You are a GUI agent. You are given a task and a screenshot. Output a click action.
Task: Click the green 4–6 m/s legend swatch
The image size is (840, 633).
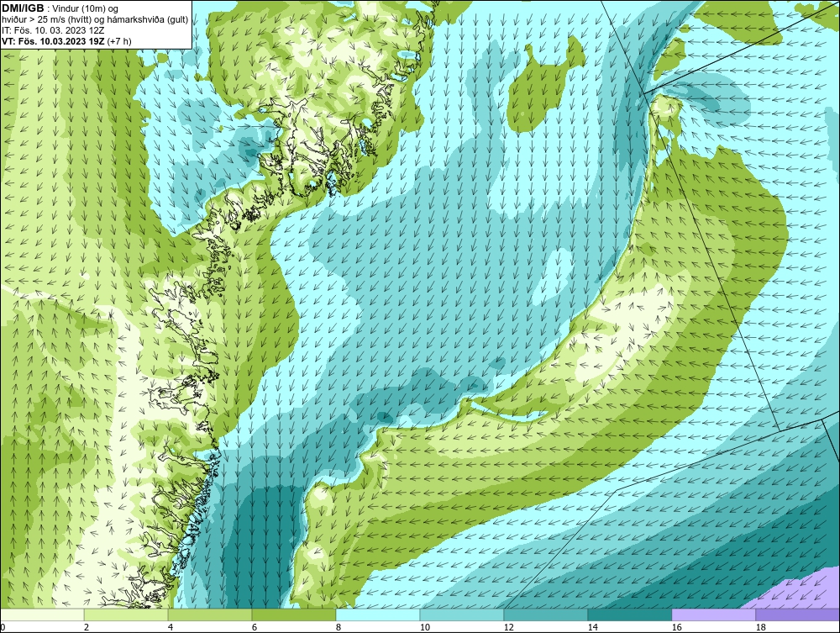click(210, 615)
